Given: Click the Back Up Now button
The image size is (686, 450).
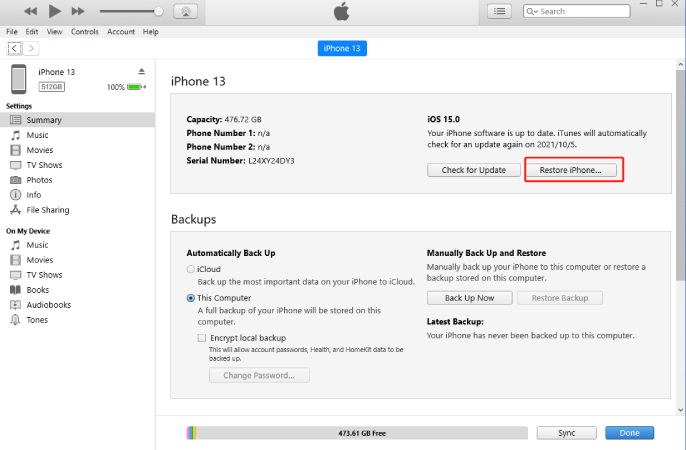Looking at the screenshot, I should pyautogui.click(x=469, y=298).
